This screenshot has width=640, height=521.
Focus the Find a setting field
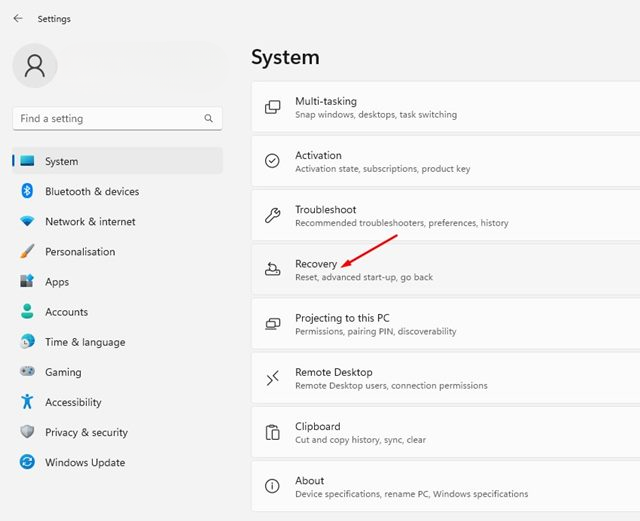click(118, 118)
